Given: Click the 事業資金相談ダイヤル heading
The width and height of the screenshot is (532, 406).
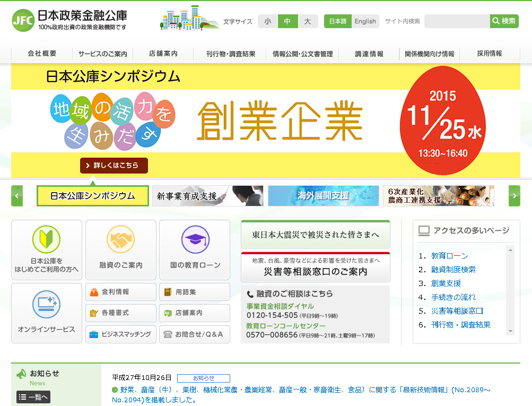Looking at the screenshot, I should (280, 306).
